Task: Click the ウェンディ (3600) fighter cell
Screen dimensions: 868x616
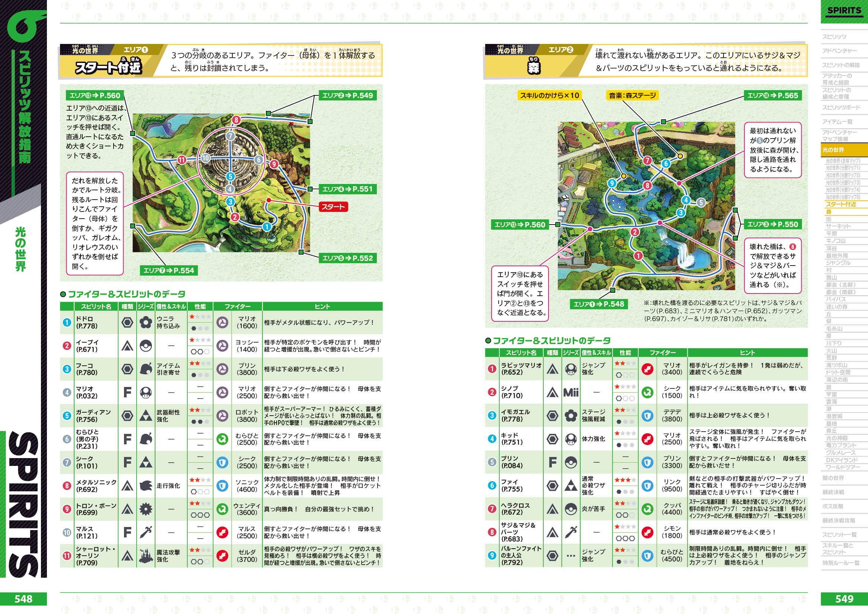Action: 247,509
